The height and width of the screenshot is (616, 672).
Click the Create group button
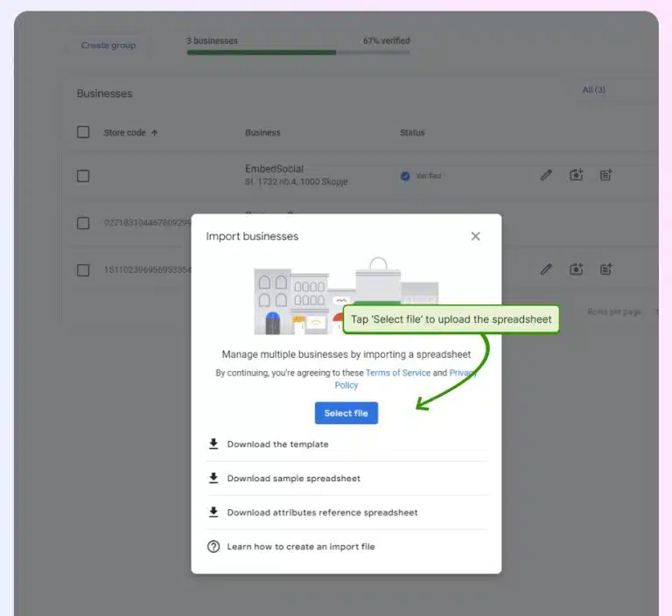pos(108,45)
